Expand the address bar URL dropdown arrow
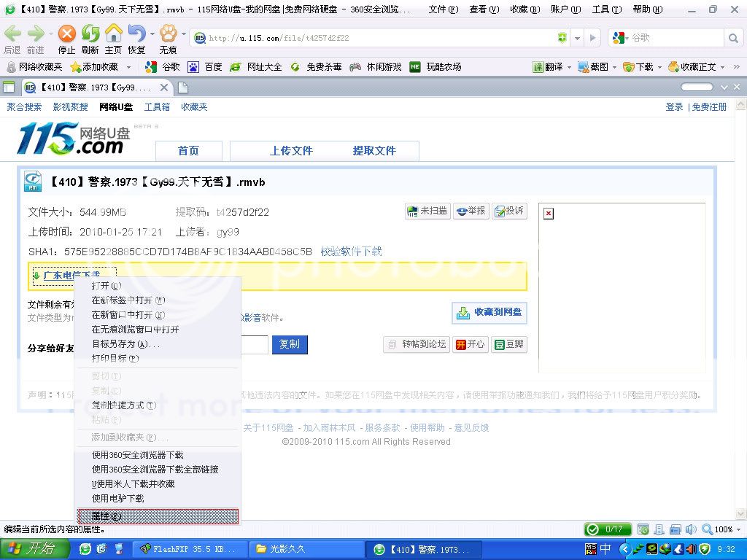Viewport: 747px width, 560px height. 578,38
